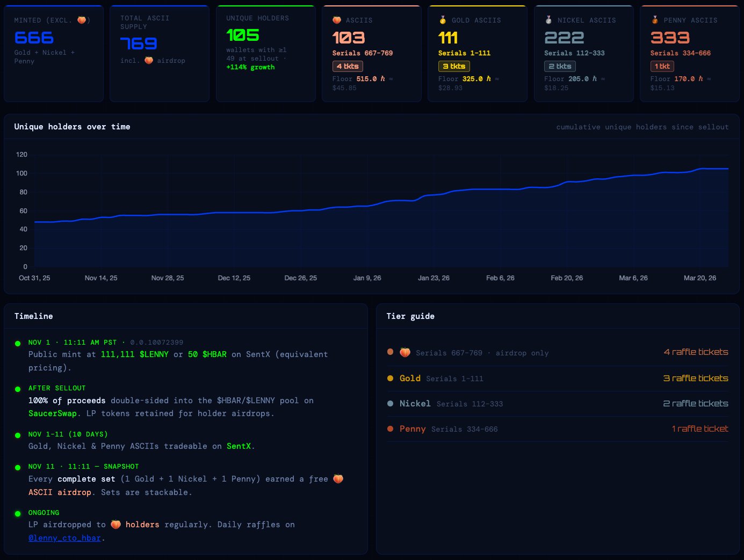Click the 'Nickel' tier name in Tier guide
Screen dimensions: 744x560
415,404
